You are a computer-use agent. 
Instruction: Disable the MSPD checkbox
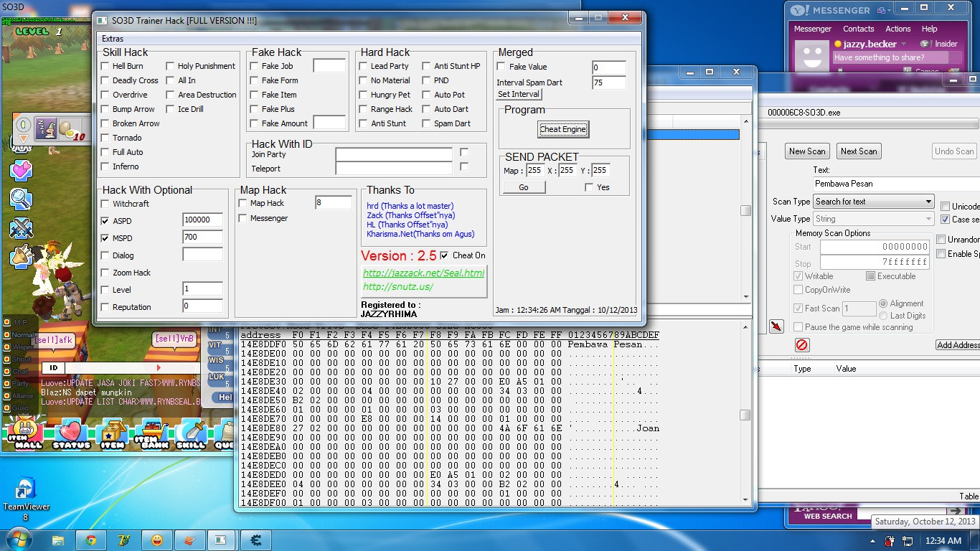105,238
